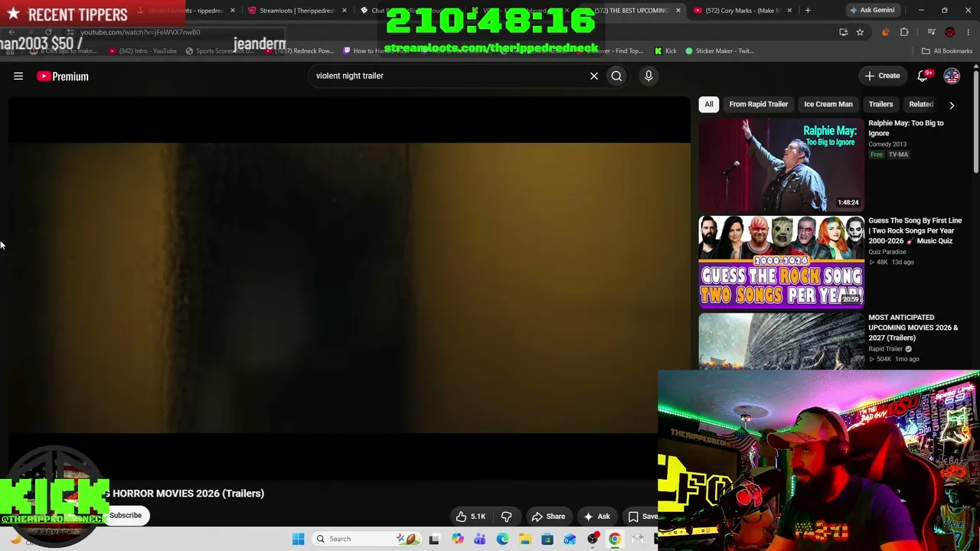Screen dimensions: 980x551
Task: Open Ralphie May: Too Big to Ignore title
Action: (906, 128)
